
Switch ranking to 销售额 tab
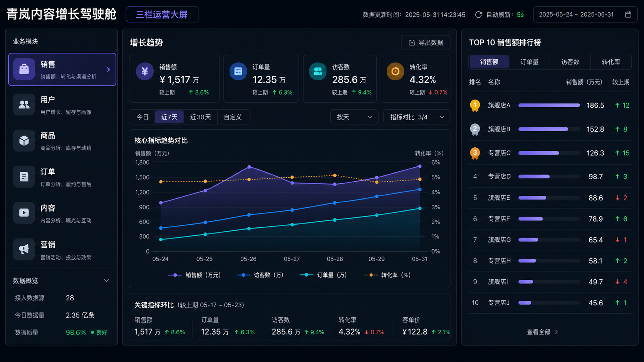click(489, 62)
